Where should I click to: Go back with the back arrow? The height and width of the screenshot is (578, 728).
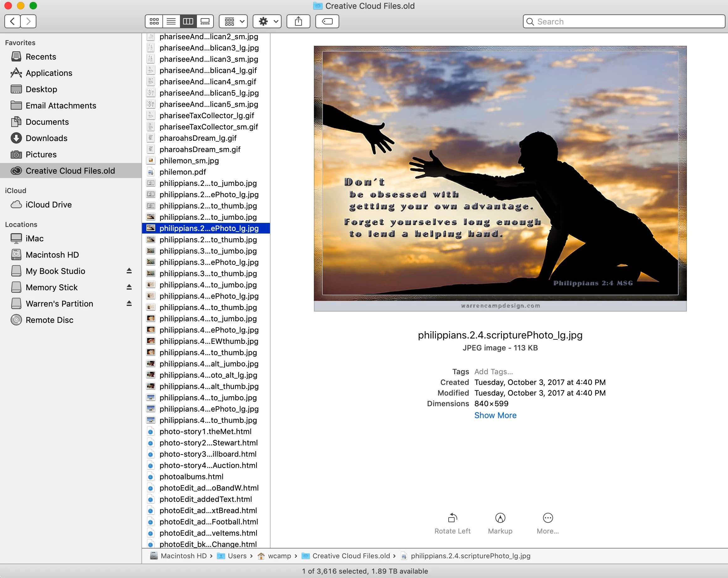pos(13,22)
